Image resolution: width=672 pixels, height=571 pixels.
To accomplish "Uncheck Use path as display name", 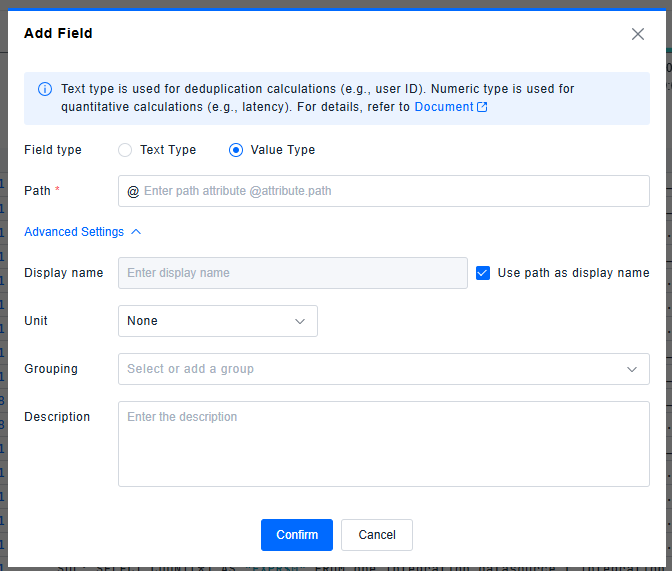I will click(483, 273).
